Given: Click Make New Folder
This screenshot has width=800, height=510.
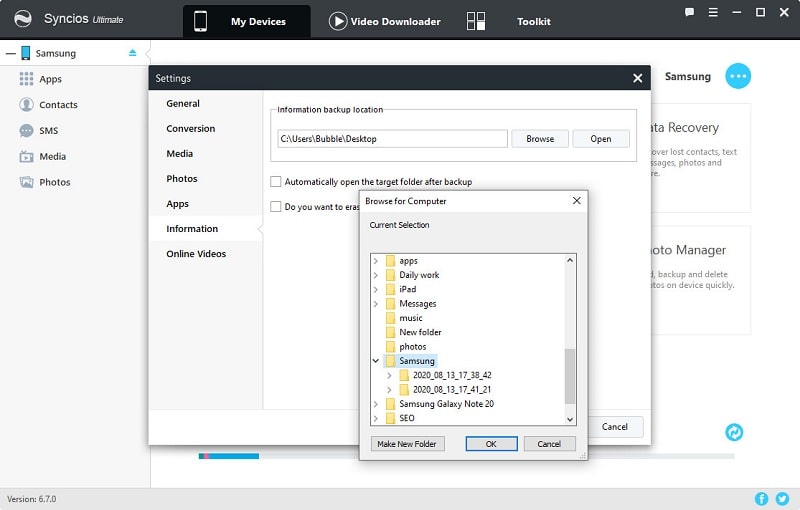Looking at the screenshot, I should click(x=407, y=444).
